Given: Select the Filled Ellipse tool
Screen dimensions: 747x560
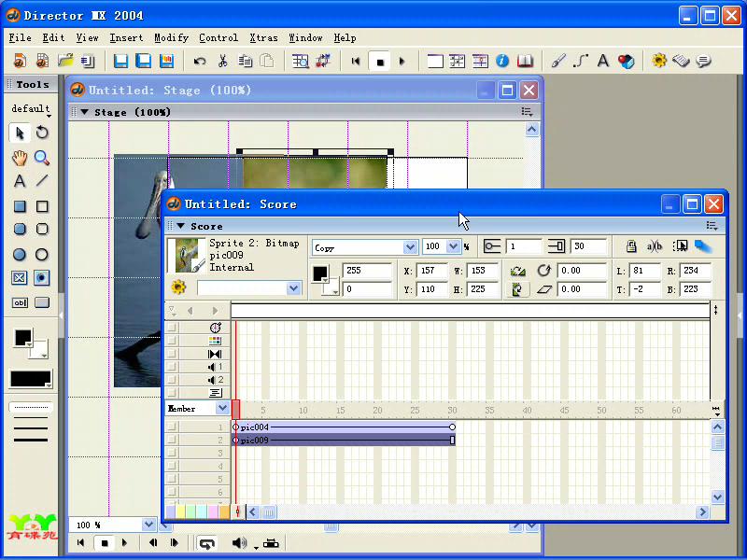Looking at the screenshot, I should point(20,254).
